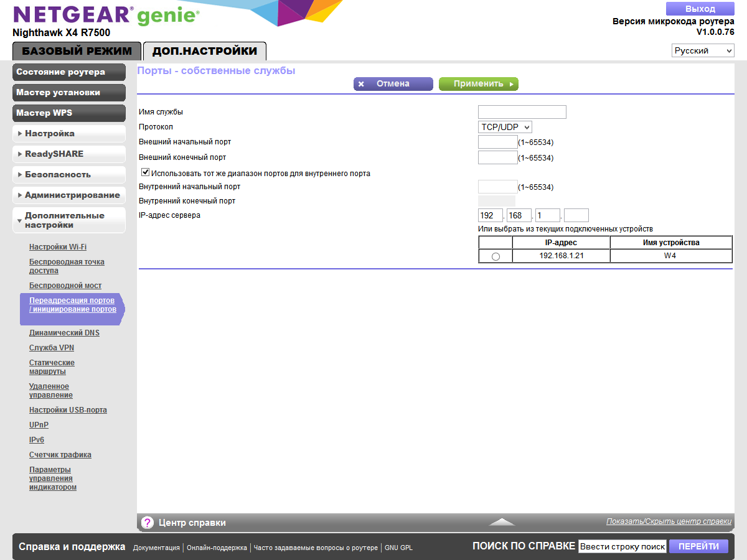Open the language selection dropdown
The width and height of the screenshot is (747, 560).
(x=702, y=50)
